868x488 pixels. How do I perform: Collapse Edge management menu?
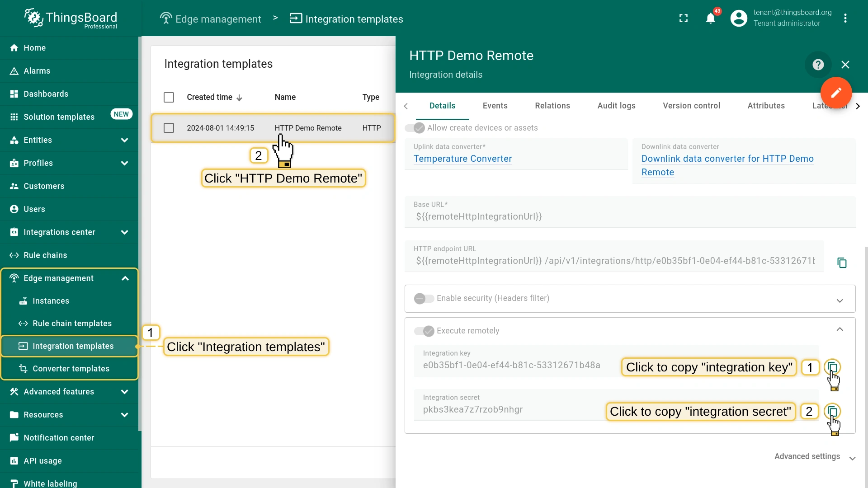[x=125, y=278]
